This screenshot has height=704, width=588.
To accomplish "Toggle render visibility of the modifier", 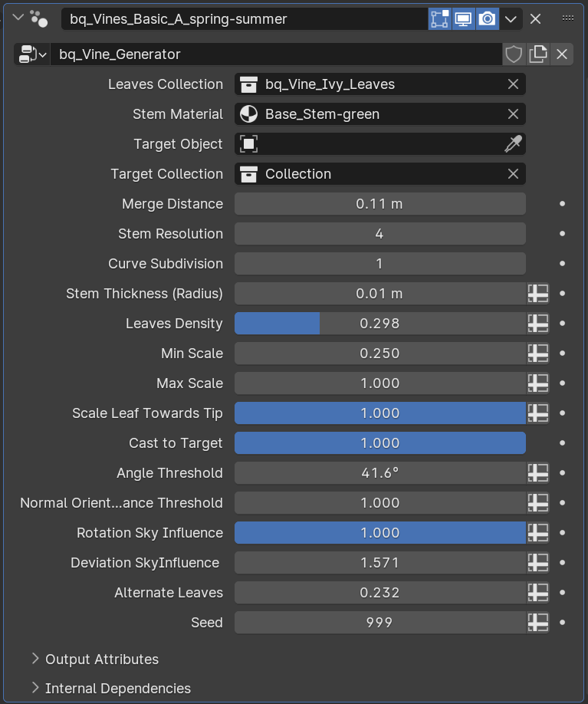I will 486,18.
